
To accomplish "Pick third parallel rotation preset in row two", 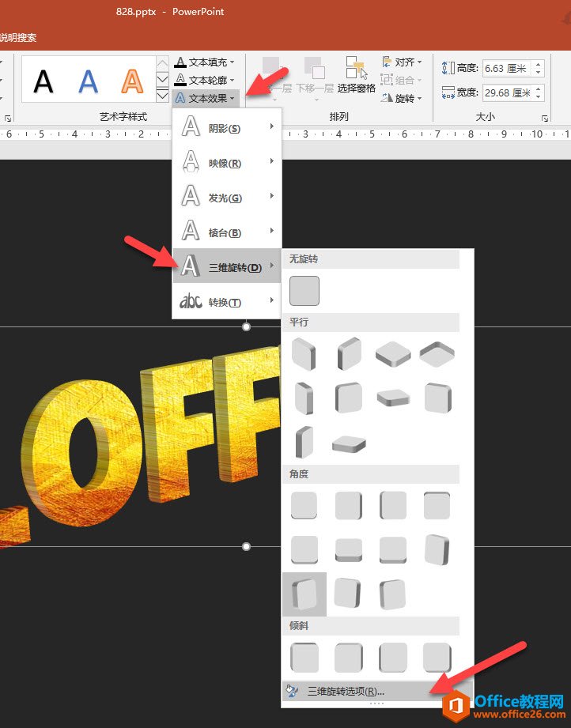I will click(392, 398).
